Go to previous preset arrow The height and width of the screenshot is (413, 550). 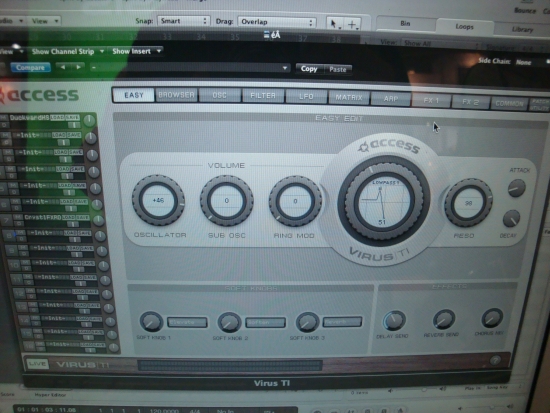63,67
